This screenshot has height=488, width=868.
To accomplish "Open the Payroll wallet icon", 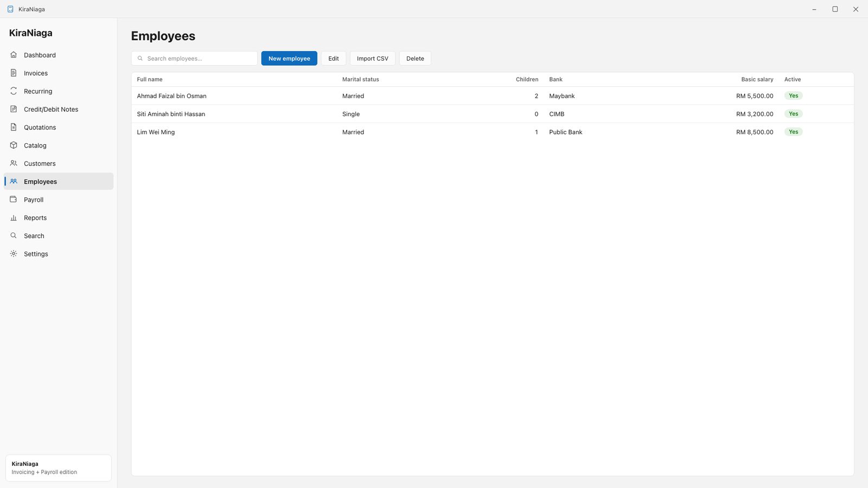I will coord(14,200).
